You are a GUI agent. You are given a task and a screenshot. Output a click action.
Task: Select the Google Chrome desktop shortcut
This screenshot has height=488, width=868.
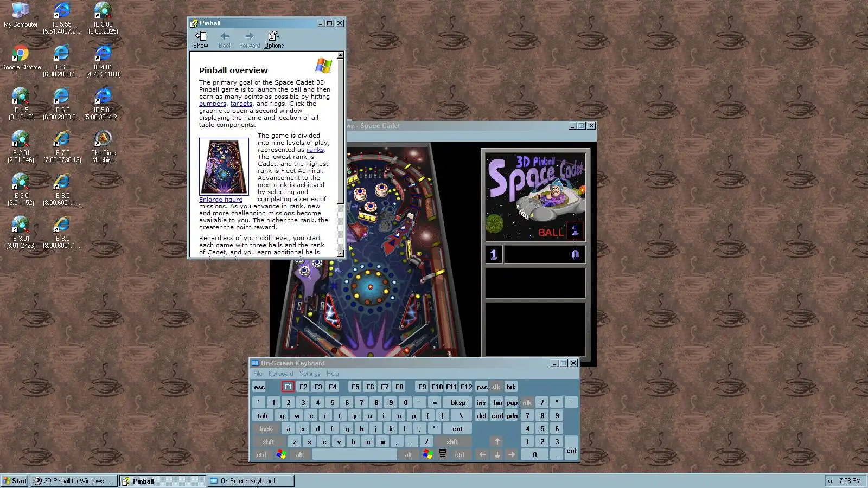pyautogui.click(x=21, y=57)
